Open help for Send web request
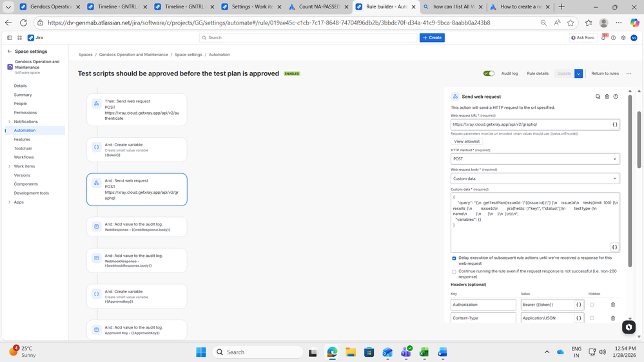 tap(616, 97)
